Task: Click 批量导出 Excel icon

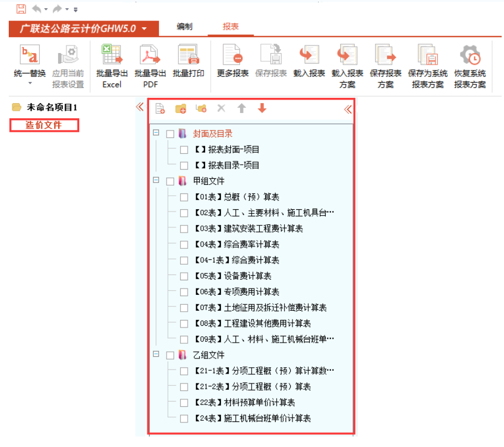Action: tap(112, 56)
